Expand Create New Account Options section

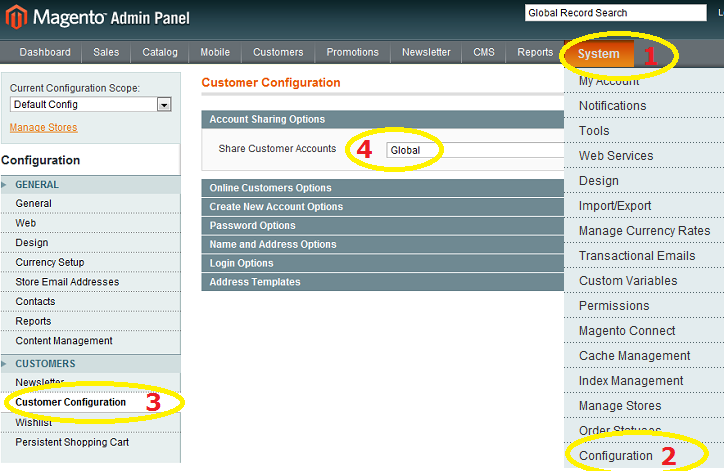383,207
